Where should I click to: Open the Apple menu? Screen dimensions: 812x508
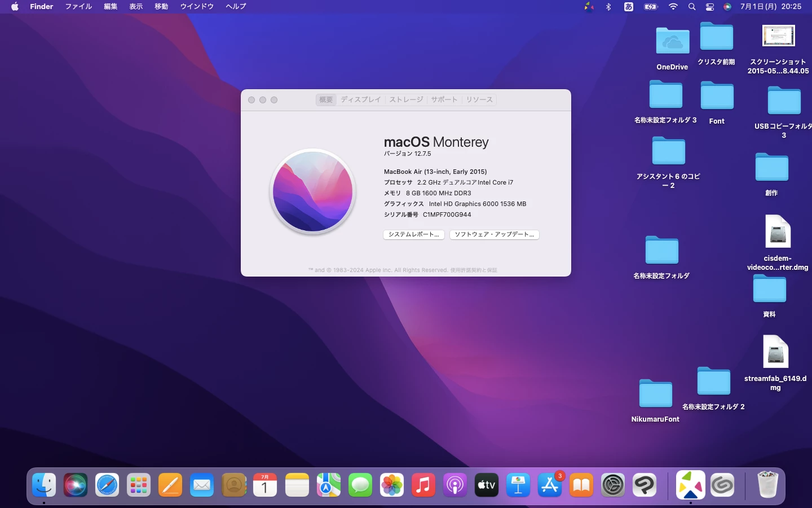(15, 6)
